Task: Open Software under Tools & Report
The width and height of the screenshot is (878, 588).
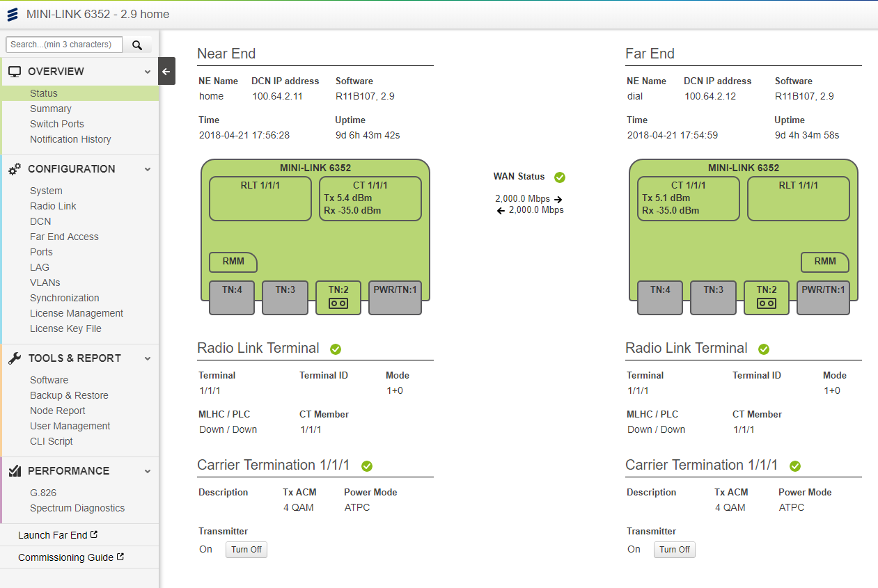Action: 49,380
